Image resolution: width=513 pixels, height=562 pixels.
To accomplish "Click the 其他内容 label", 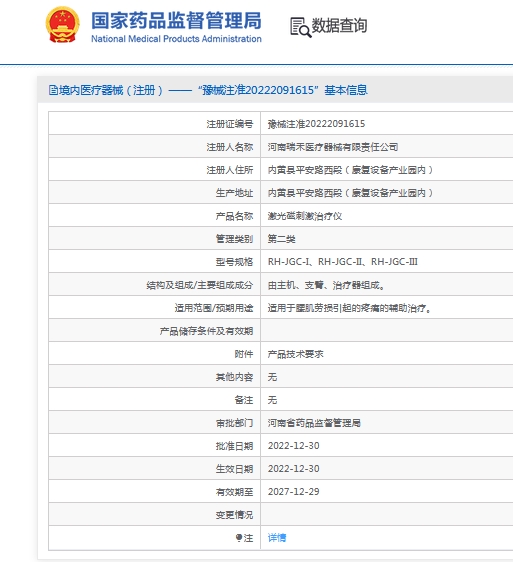I will tap(234, 377).
